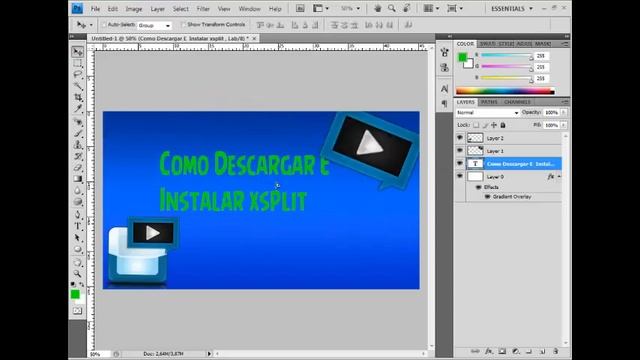This screenshot has height=360, width=640.
Task: Select the Lasso tool
Action: pyautogui.click(x=78, y=75)
